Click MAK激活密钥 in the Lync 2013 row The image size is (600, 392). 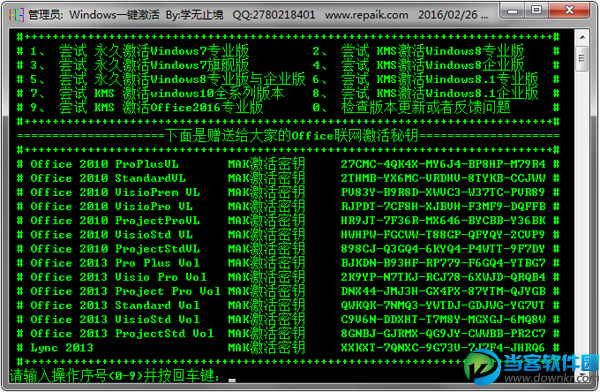pyautogui.click(x=267, y=348)
